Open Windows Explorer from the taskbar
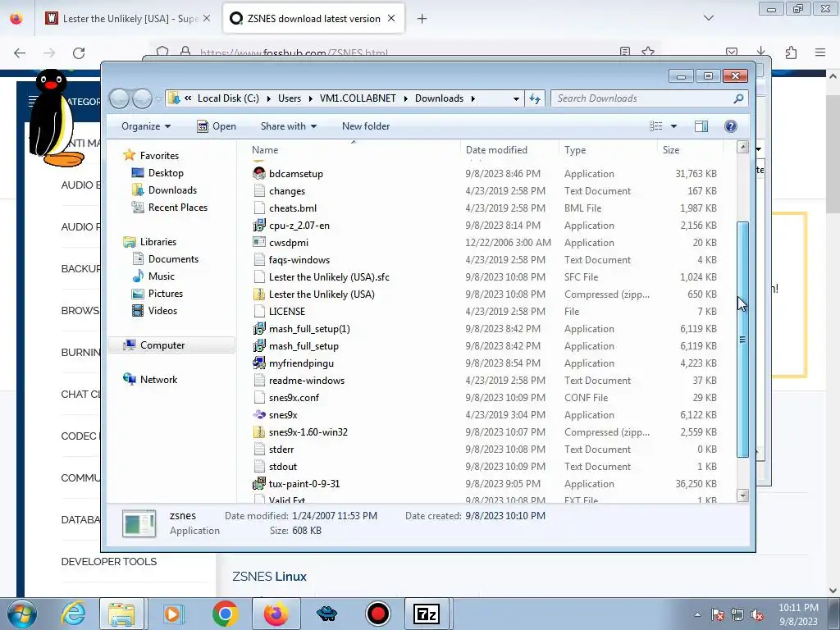The width and height of the screenshot is (840, 630). click(x=121, y=614)
